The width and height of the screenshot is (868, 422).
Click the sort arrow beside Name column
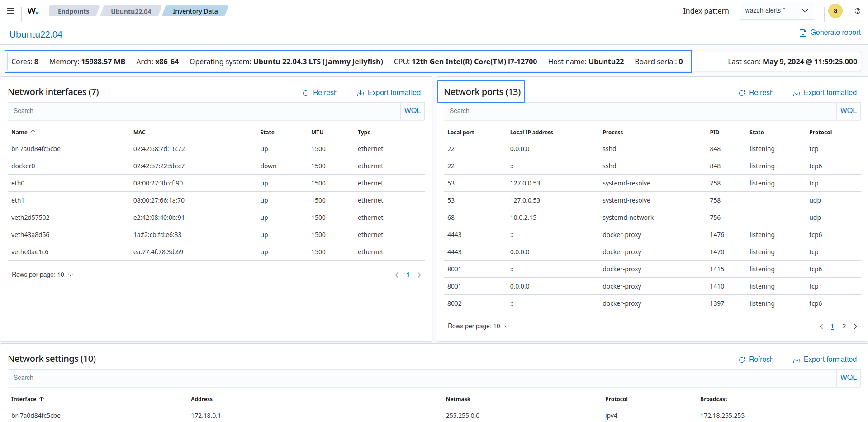[33, 132]
